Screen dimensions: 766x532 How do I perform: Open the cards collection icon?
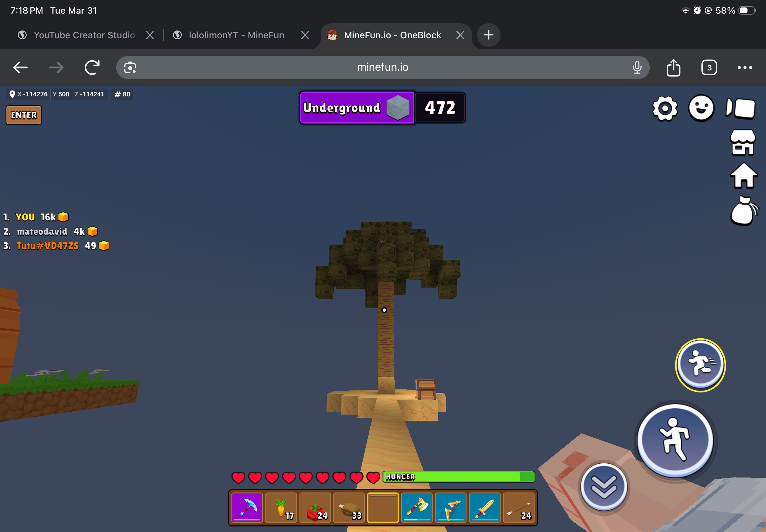[x=741, y=108]
